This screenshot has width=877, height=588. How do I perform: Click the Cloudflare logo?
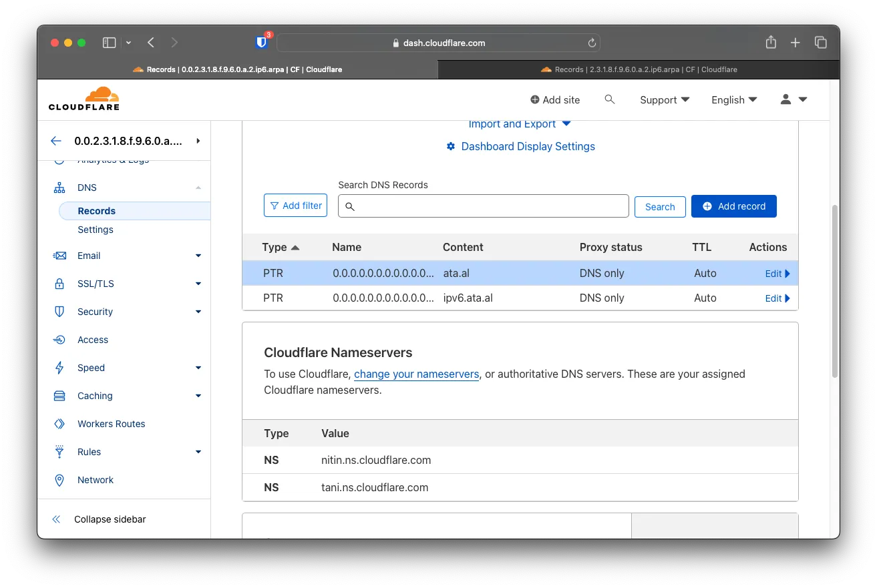point(84,99)
